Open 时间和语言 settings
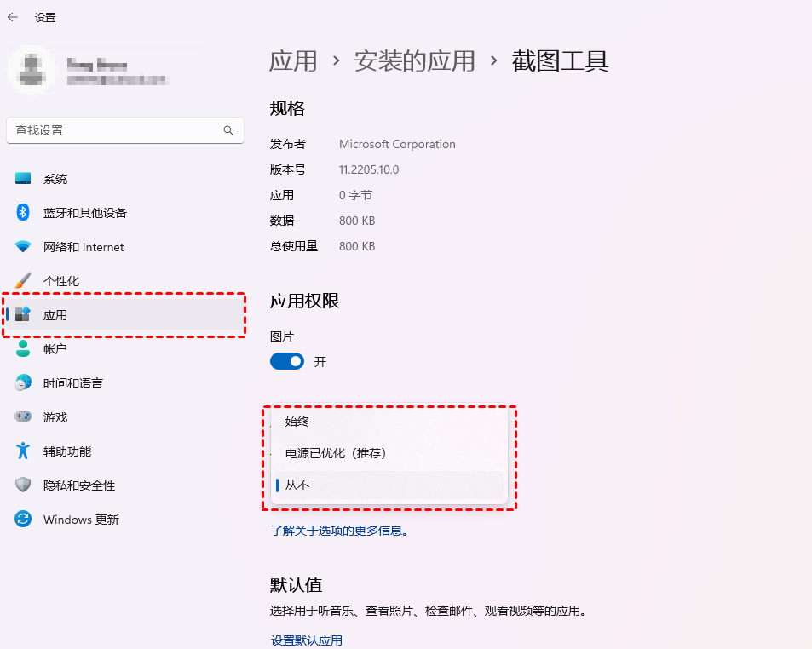This screenshot has width=812, height=649. (x=124, y=383)
